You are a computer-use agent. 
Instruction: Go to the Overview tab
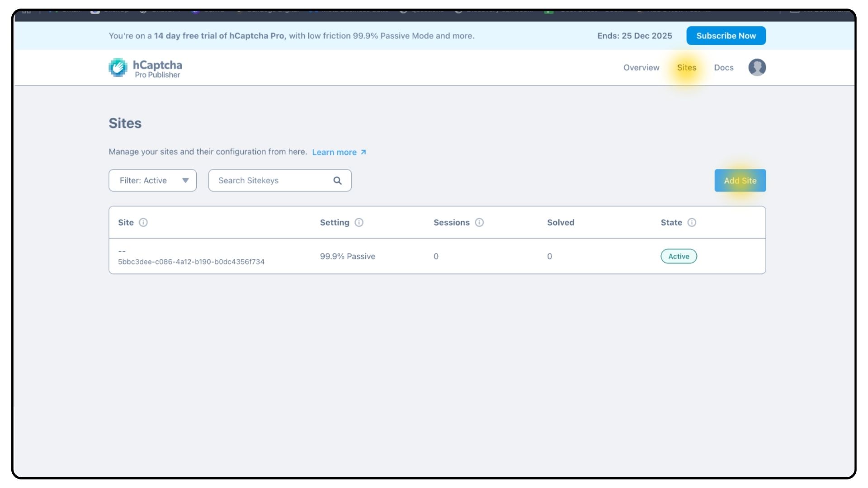click(x=641, y=68)
